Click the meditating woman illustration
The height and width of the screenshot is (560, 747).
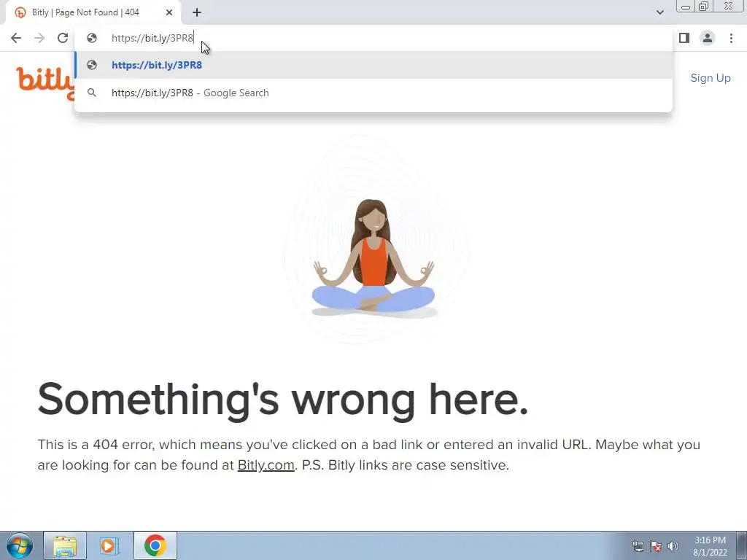[374, 257]
